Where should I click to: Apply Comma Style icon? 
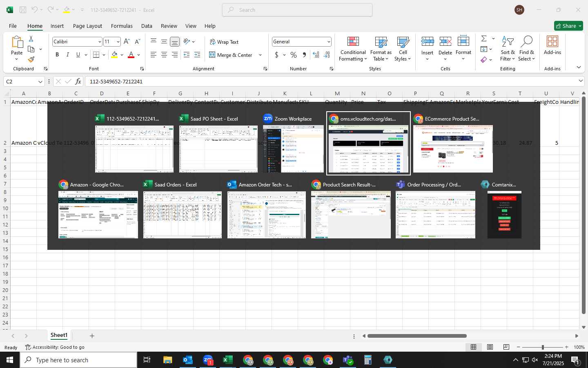(x=304, y=55)
